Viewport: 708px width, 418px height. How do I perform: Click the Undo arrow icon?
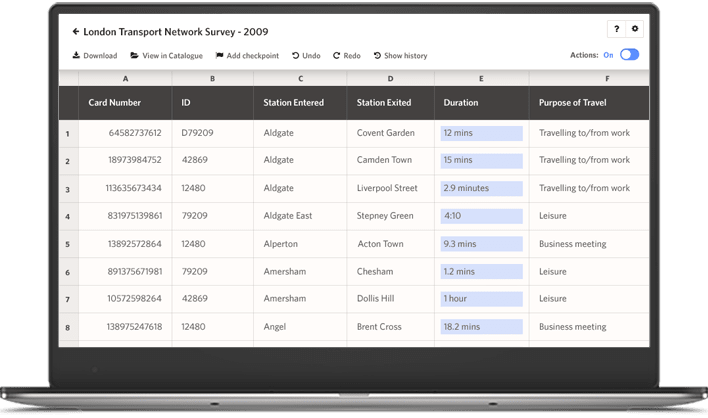pyautogui.click(x=295, y=56)
